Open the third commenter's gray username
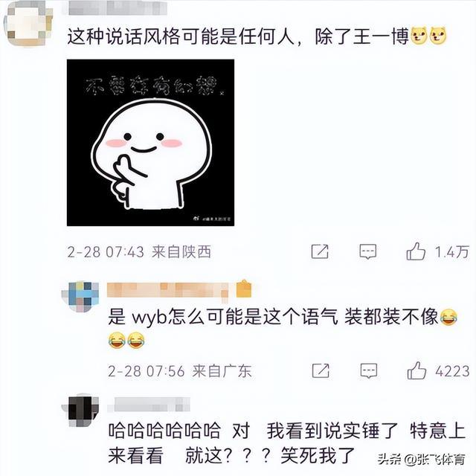The width and height of the screenshot is (476, 476). click(x=149, y=405)
